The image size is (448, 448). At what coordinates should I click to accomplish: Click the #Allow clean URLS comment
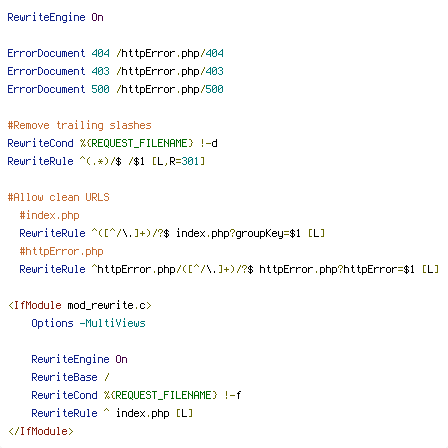(x=58, y=197)
